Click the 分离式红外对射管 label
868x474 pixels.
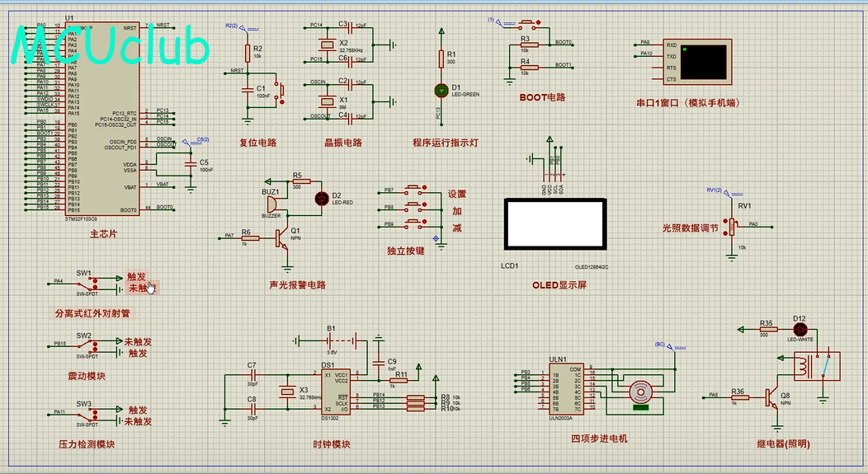tap(92, 313)
